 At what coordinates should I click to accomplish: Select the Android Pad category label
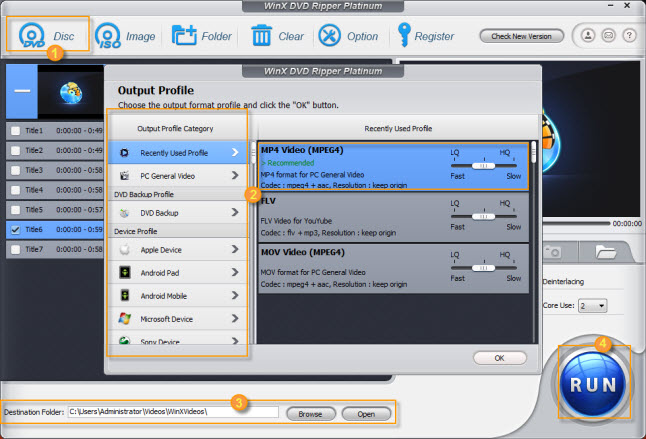[x=160, y=273]
